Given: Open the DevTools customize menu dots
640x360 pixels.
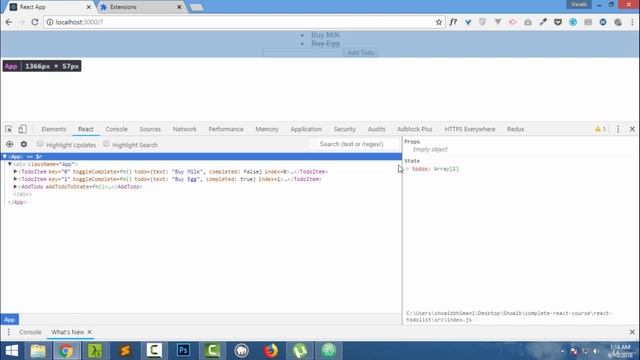Looking at the screenshot, I should [618, 129].
